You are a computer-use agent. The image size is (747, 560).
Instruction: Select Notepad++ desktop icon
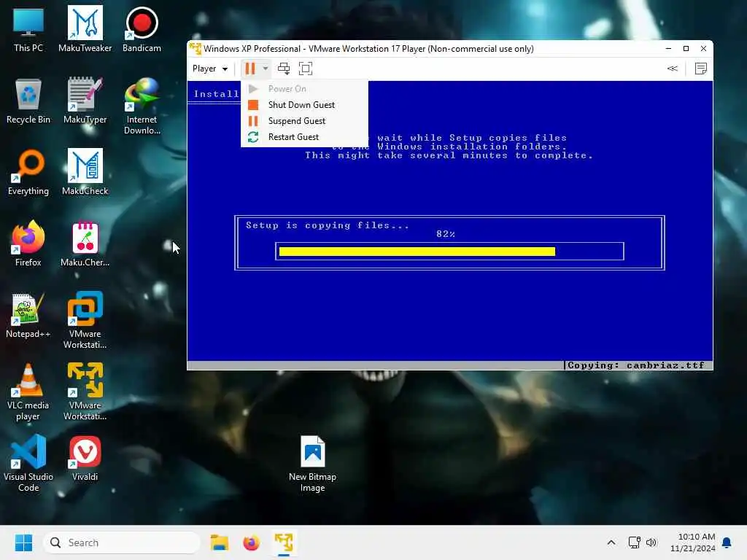(x=28, y=315)
